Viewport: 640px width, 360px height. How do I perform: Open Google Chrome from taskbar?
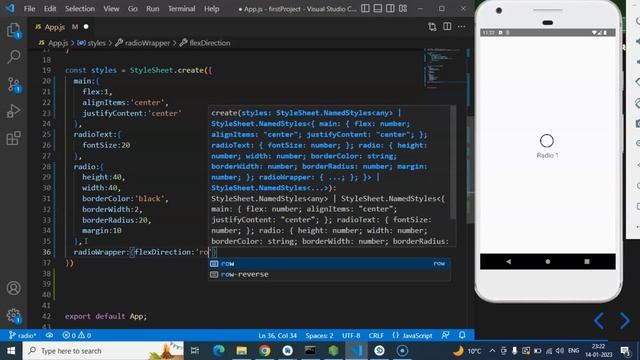264,351
